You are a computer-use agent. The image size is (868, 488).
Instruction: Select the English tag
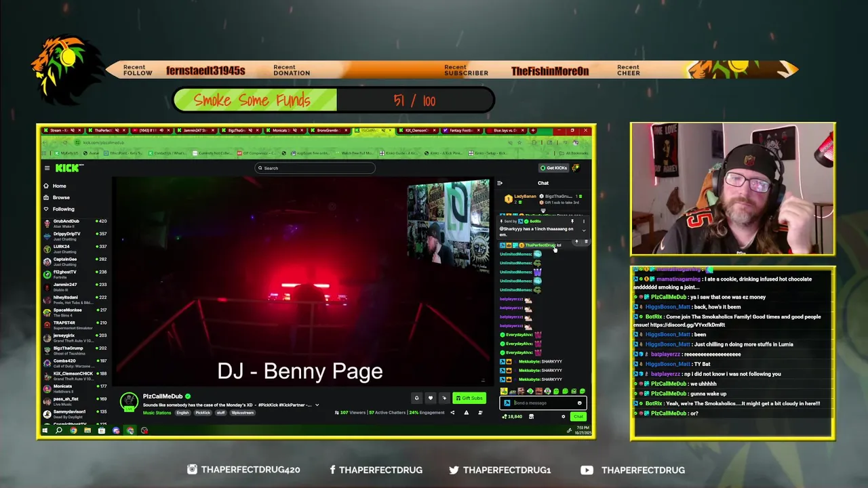183,412
